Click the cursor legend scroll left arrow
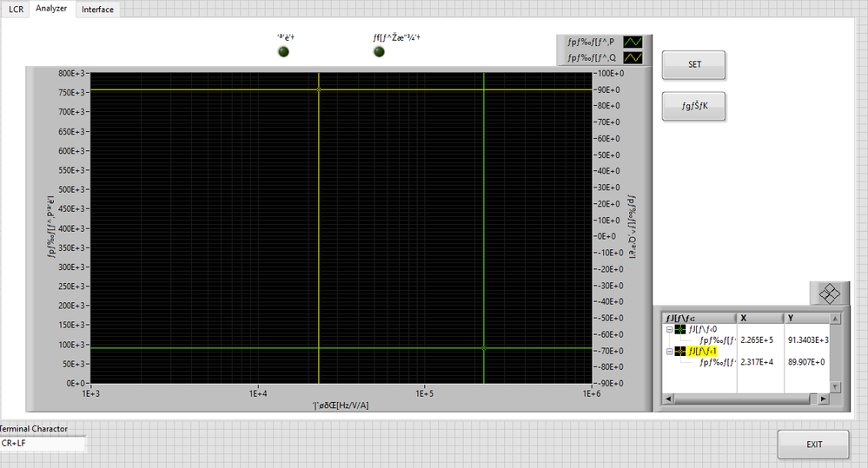868x468 pixels. pyautogui.click(x=668, y=399)
